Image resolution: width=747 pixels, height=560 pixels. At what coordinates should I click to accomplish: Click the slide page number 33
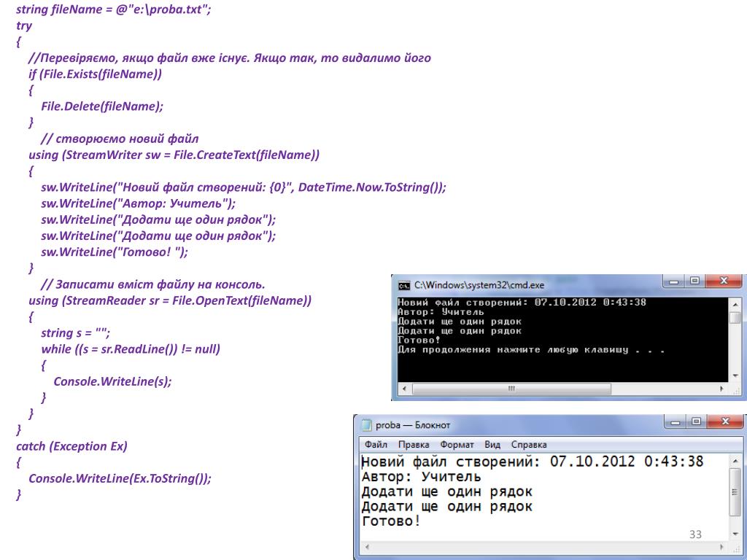(695, 534)
